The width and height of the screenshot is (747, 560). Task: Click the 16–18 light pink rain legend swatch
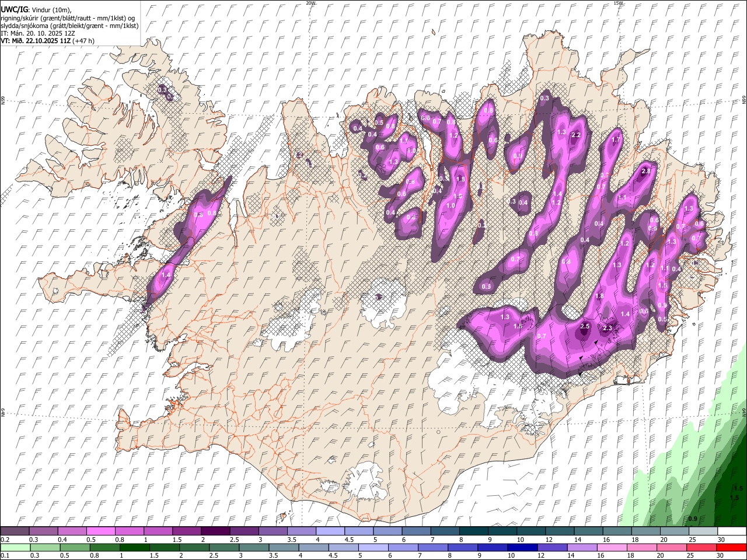(612, 547)
